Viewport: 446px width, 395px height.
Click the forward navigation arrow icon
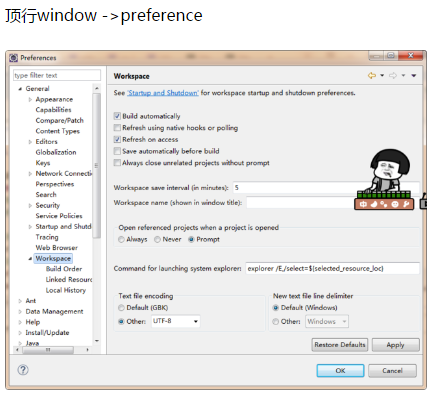click(x=393, y=76)
